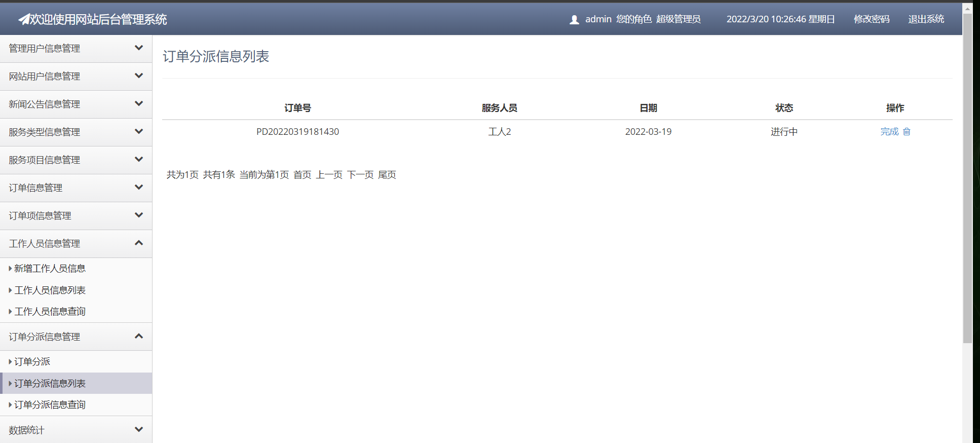Click 服务人员 column header
The height and width of the screenshot is (443, 980).
[500, 108]
